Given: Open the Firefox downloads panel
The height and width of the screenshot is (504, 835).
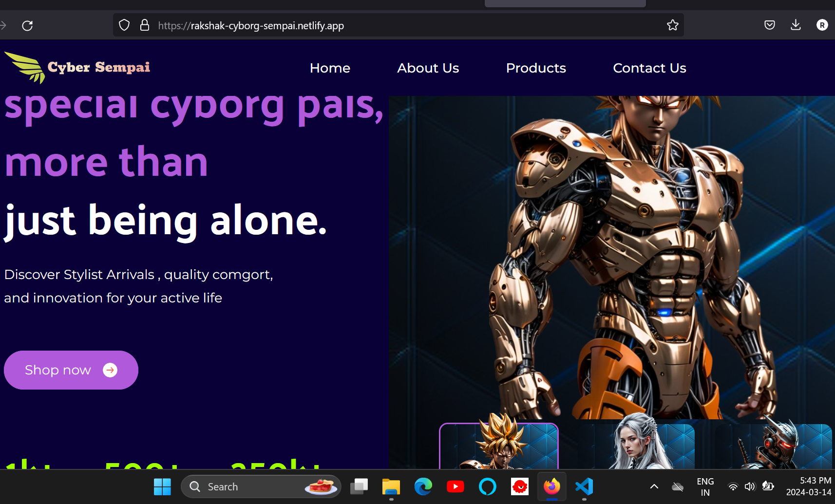Looking at the screenshot, I should coord(796,25).
